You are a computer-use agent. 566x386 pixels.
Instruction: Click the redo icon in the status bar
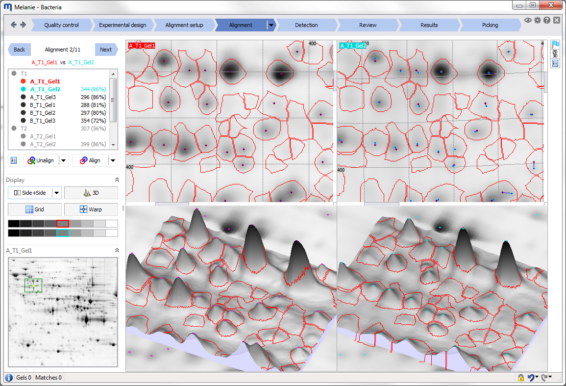(x=545, y=378)
